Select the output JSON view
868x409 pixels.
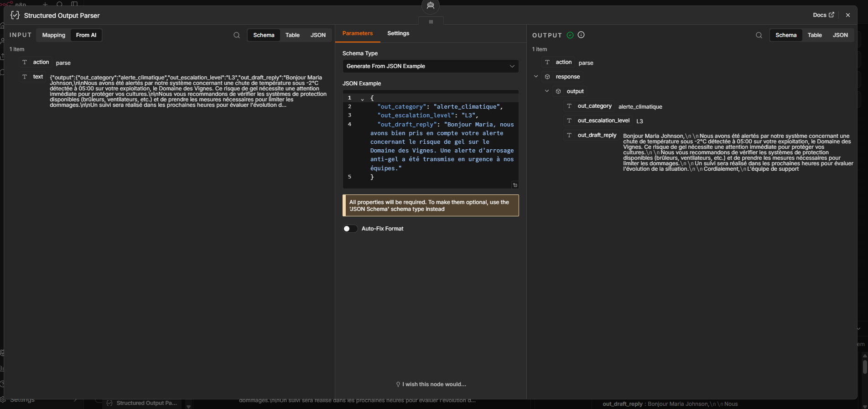point(840,35)
